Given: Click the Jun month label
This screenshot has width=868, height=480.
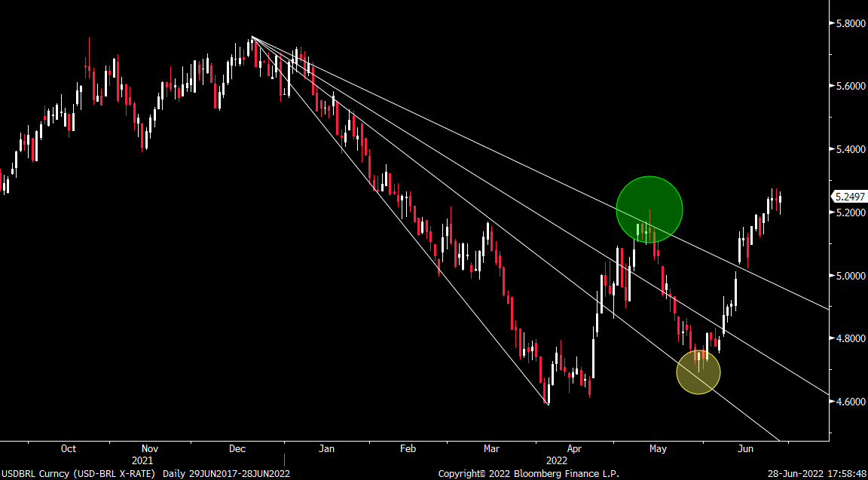Looking at the screenshot, I should point(746,448).
